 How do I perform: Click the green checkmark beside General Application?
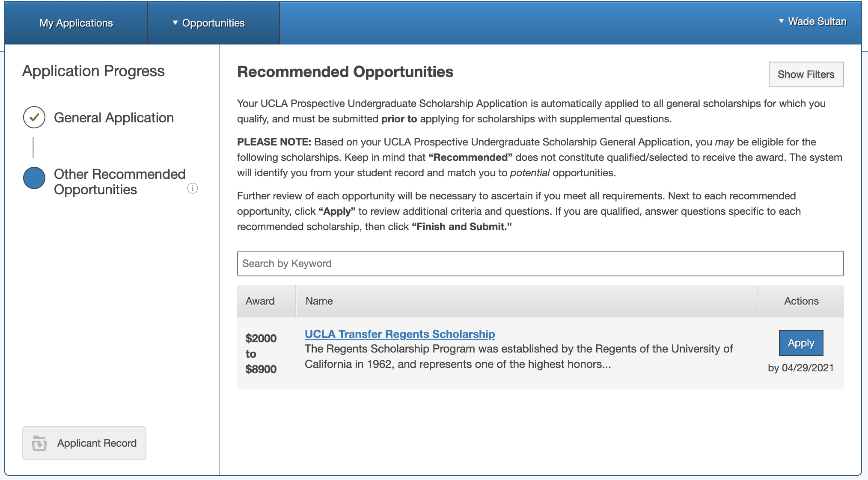[x=34, y=117]
